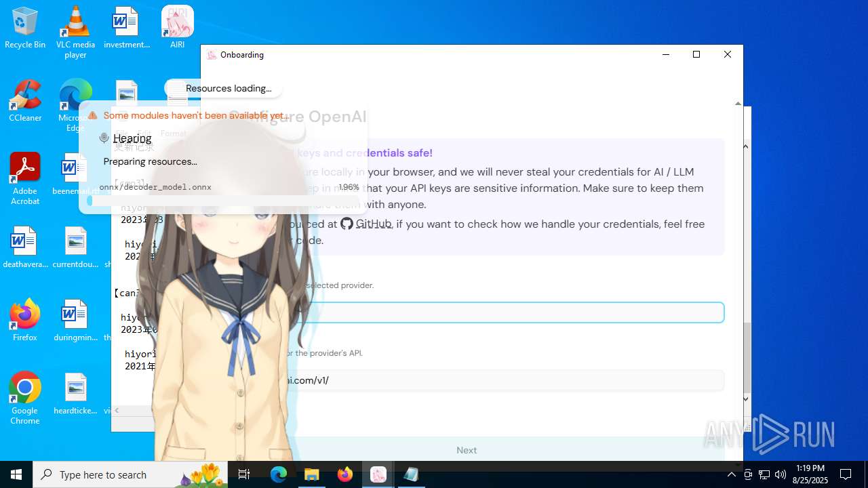Image resolution: width=868 pixels, height=488 pixels.
Task: Open Adobe Acrobat desktop shortcut
Action: click(25, 179)
